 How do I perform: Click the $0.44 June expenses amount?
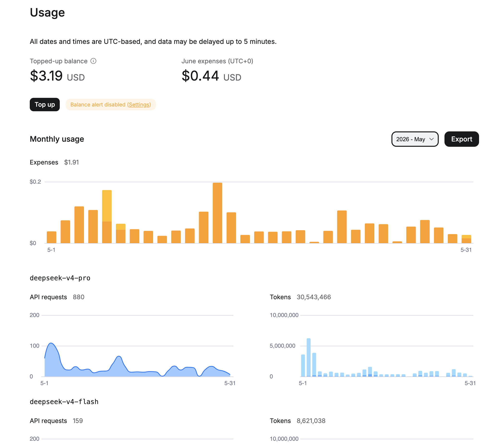(x=200, y=76)
